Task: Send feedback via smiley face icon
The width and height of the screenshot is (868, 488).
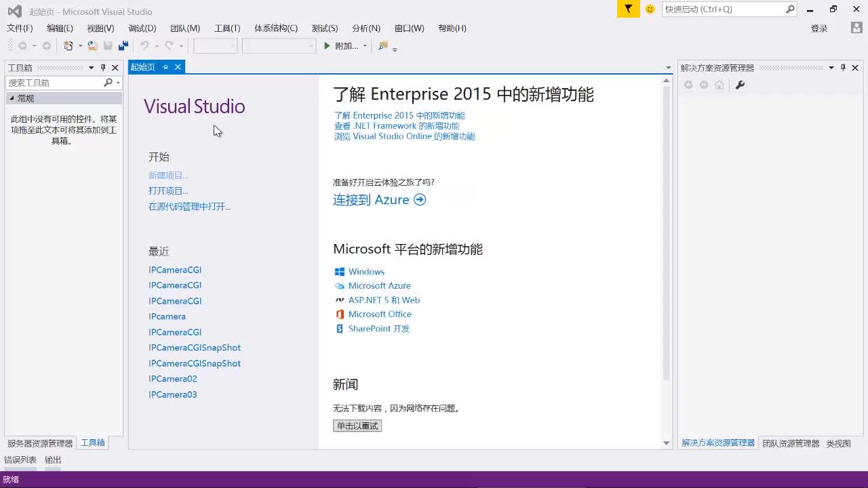Action: [x=650, y=9]
